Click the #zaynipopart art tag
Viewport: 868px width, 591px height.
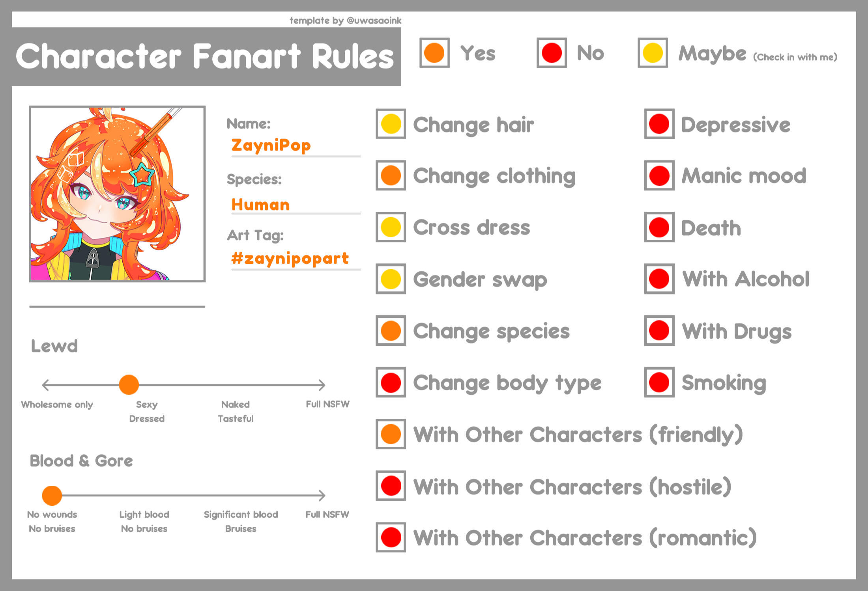coord(290,259)
